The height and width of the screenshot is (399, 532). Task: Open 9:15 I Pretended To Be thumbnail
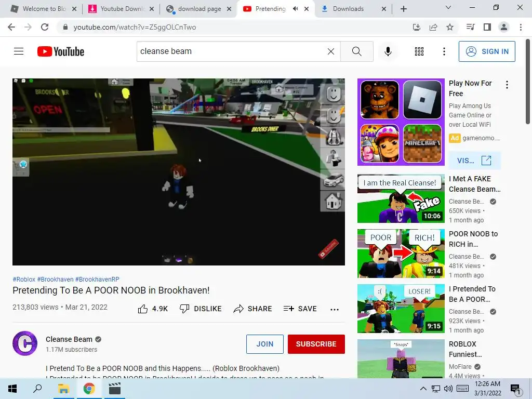pos(401,309)
